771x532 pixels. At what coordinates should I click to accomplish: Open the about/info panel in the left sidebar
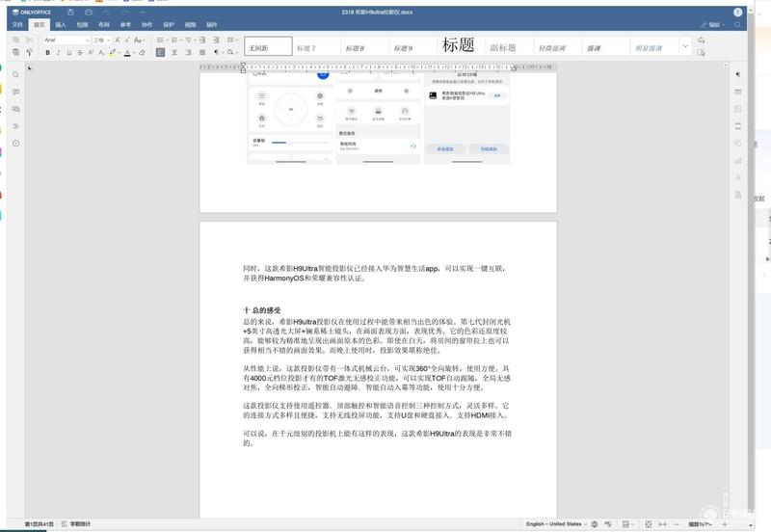pos(15,144)
